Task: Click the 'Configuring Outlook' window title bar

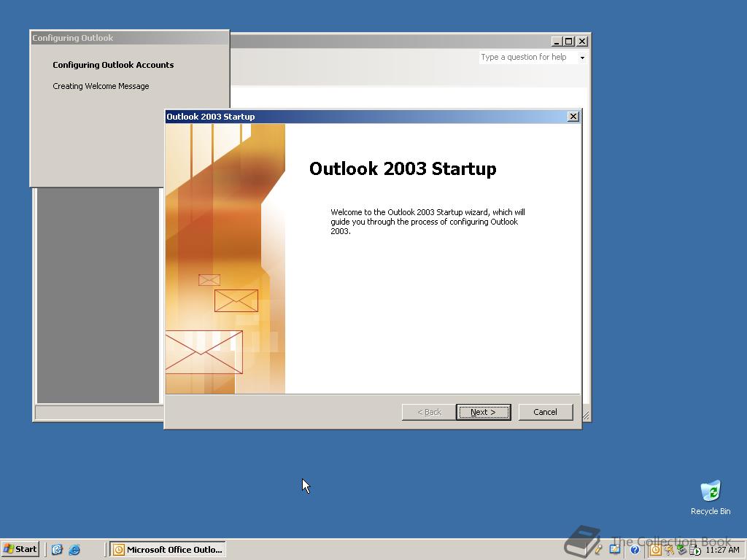Action: 130,38
